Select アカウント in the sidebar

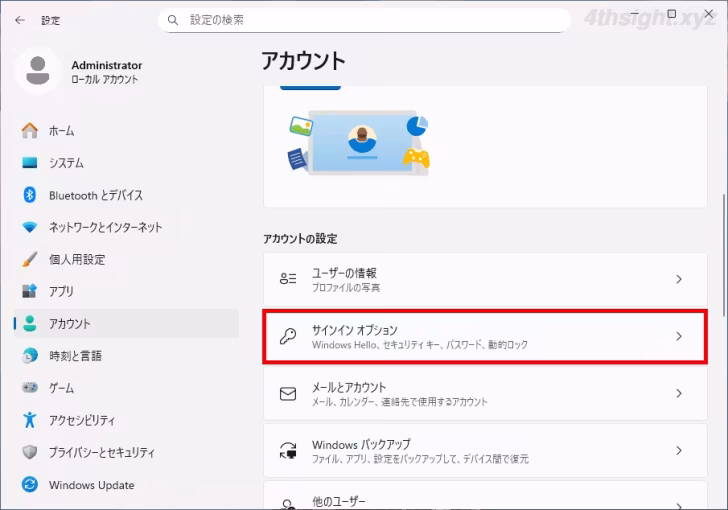click(126, 323)
